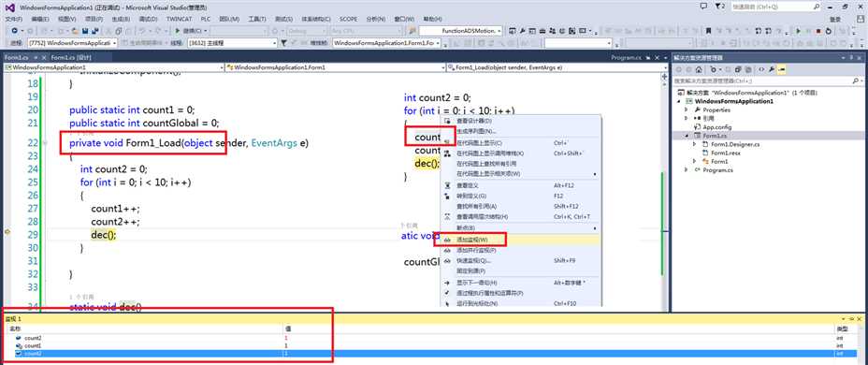
Task: Open the Debug (调试) menu
Action: pyautogui.click(x=149, y=19)
